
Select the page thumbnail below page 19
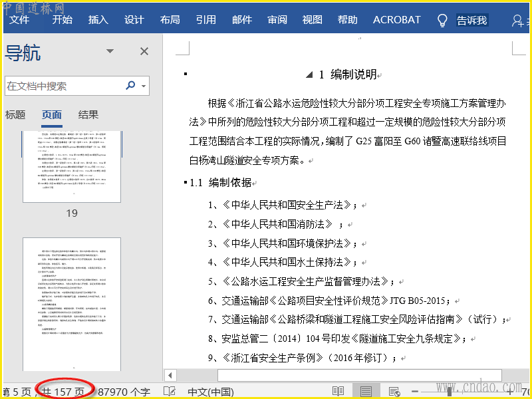point(72,304)
